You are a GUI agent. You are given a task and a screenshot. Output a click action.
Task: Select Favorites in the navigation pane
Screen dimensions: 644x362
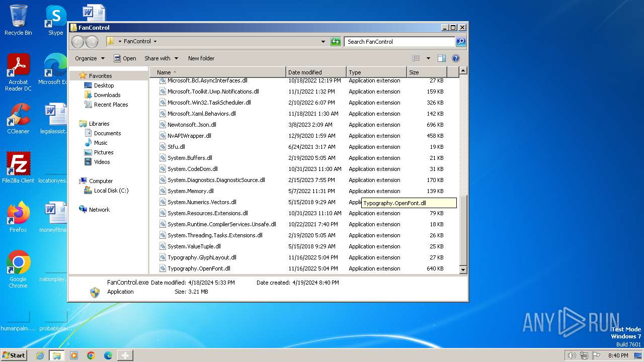point(100,76)
